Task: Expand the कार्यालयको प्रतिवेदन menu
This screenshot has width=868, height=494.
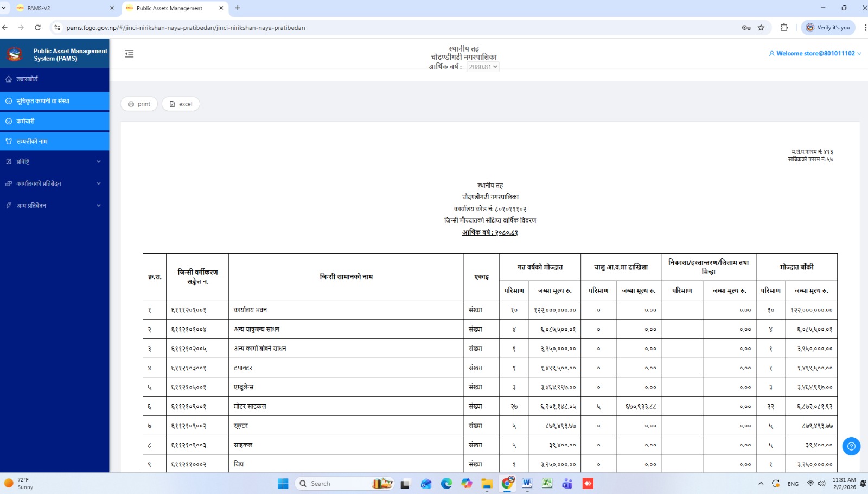Action: [x=54, y=184]
